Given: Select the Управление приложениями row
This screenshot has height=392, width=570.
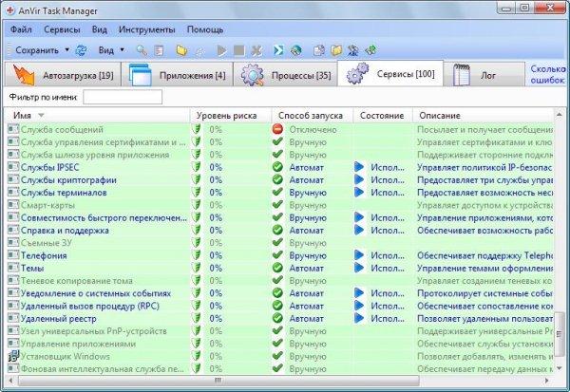Looking at the screenshot, I should (280, 344).
